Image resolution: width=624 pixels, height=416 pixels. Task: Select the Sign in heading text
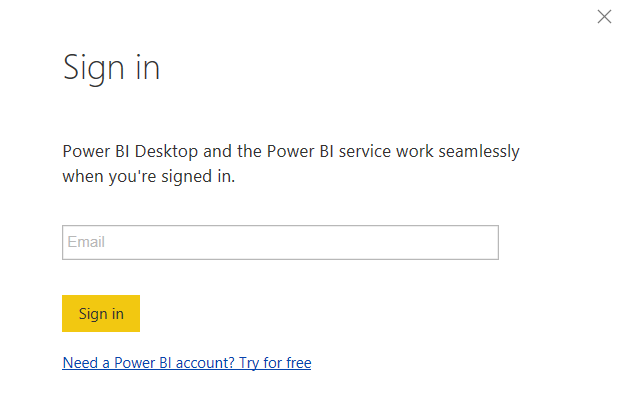click(x=111, y=68)
